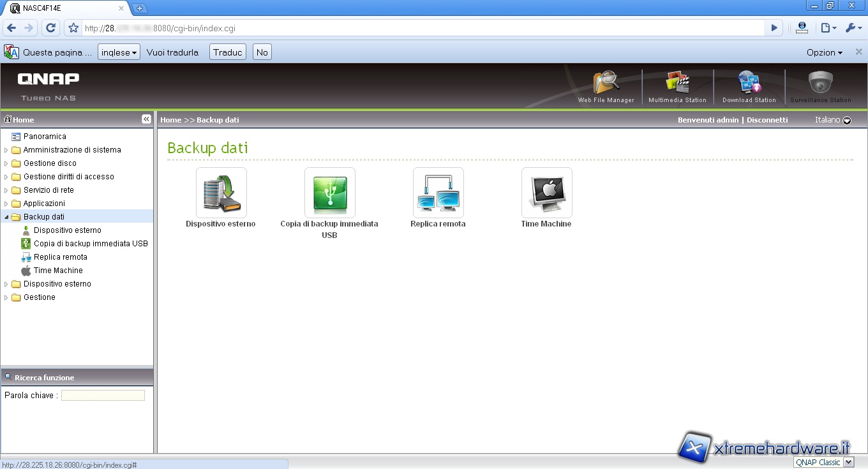Click the Surveillance Station camera icon
868x469 pixels.
pos(821,84)
